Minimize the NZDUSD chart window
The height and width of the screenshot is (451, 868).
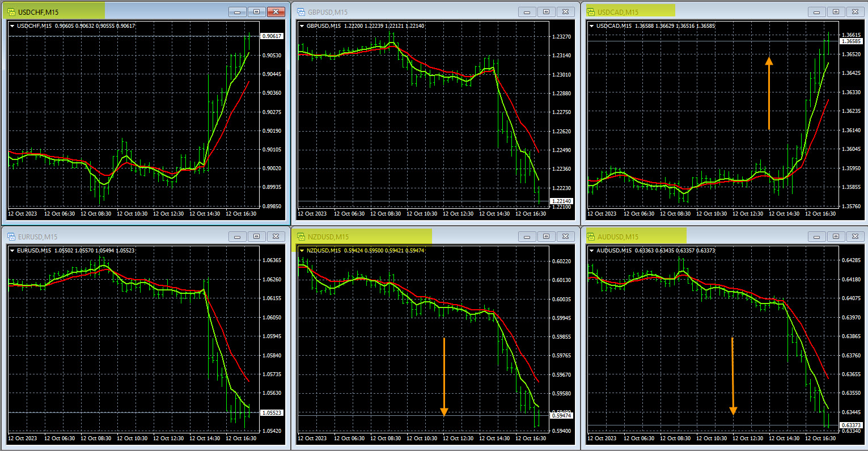tap(527, 237)
